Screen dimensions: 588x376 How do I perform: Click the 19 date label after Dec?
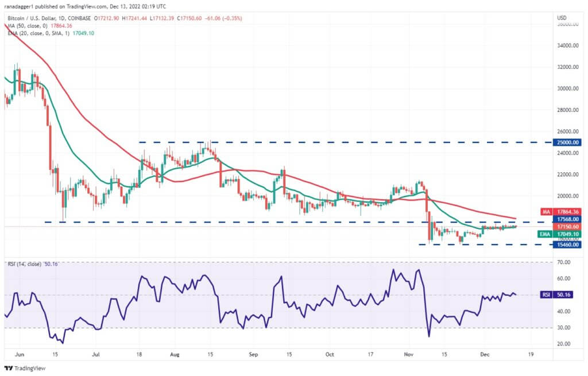531,354
